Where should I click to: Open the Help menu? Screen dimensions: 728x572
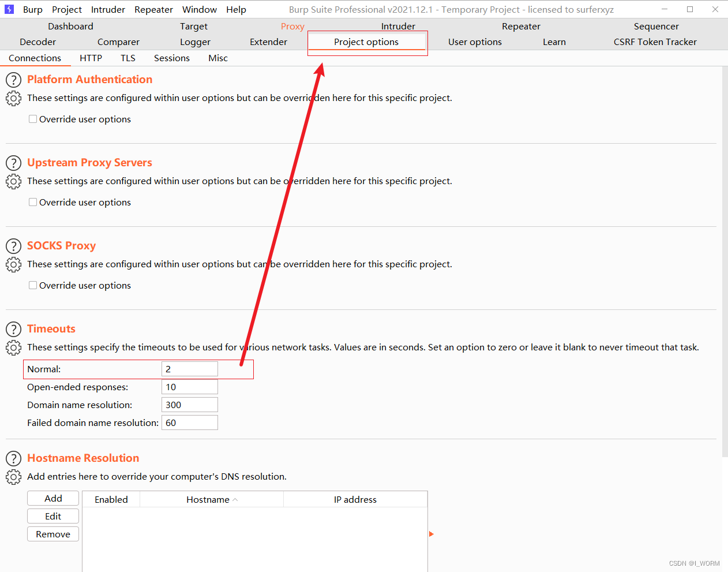(236, 9)
